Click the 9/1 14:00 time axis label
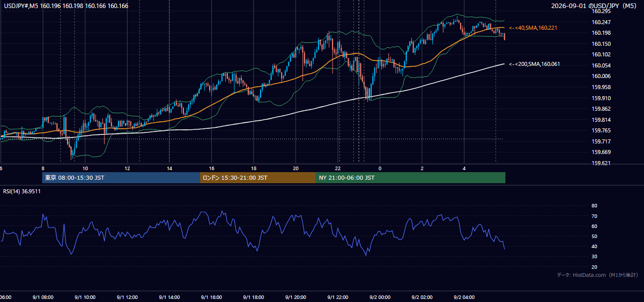This screenshot has height=302, width=644. coord(169,297)
